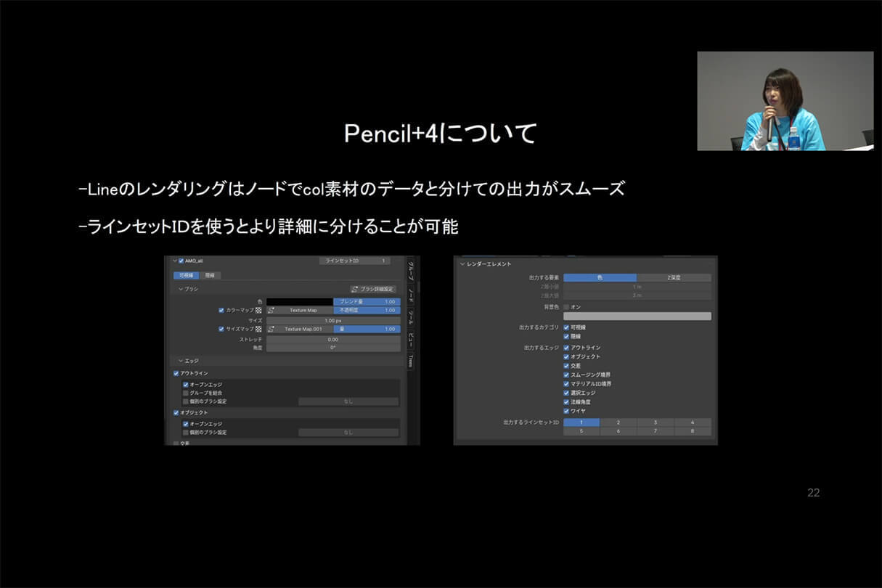The width and height of the screenshot is (882, 588).
Task: Uncheck the ワイヤ edge checkbox
Action: pyautogui.click(x=566, y=411)
